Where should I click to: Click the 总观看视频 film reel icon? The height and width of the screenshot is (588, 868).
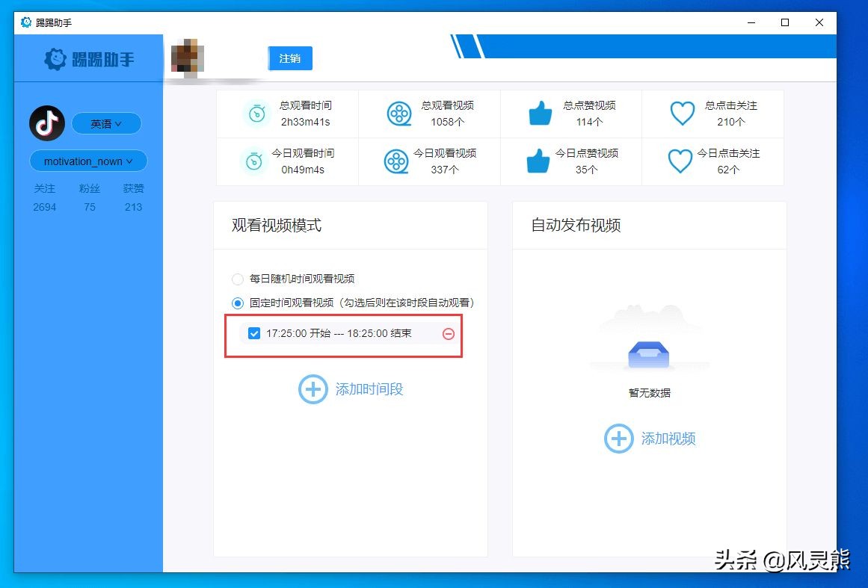pos(398,114)
